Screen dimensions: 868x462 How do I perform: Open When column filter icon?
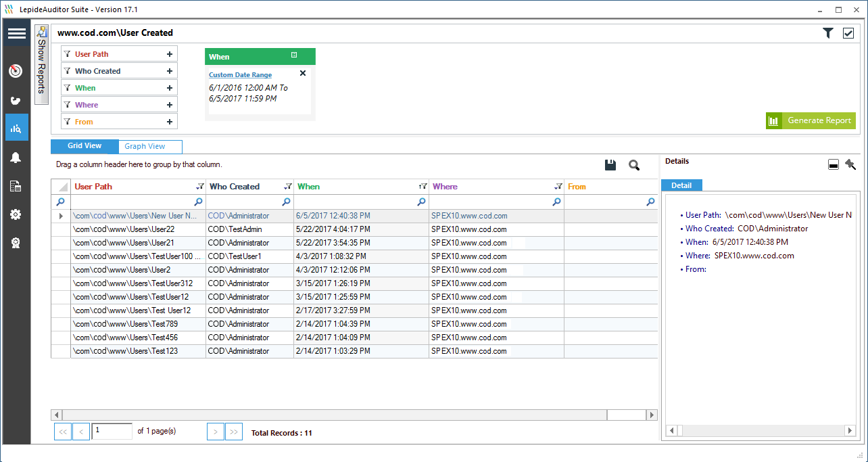(x=423, y=187)
